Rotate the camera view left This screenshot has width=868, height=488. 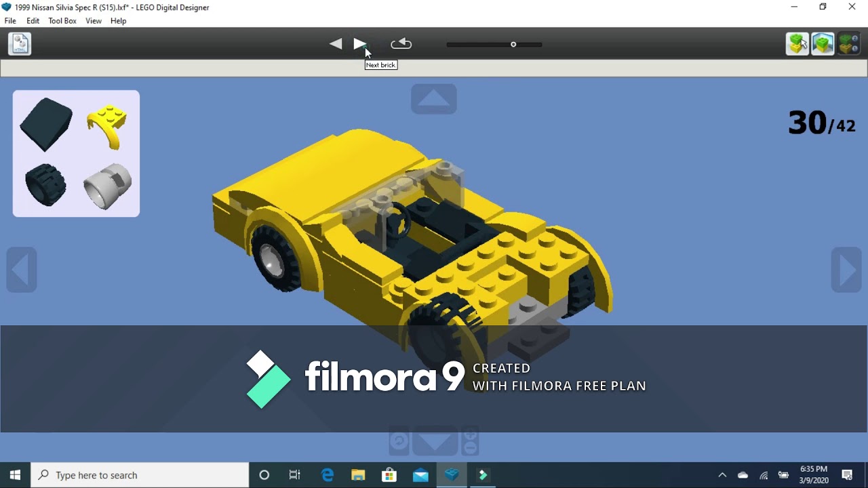coord(22,270)
